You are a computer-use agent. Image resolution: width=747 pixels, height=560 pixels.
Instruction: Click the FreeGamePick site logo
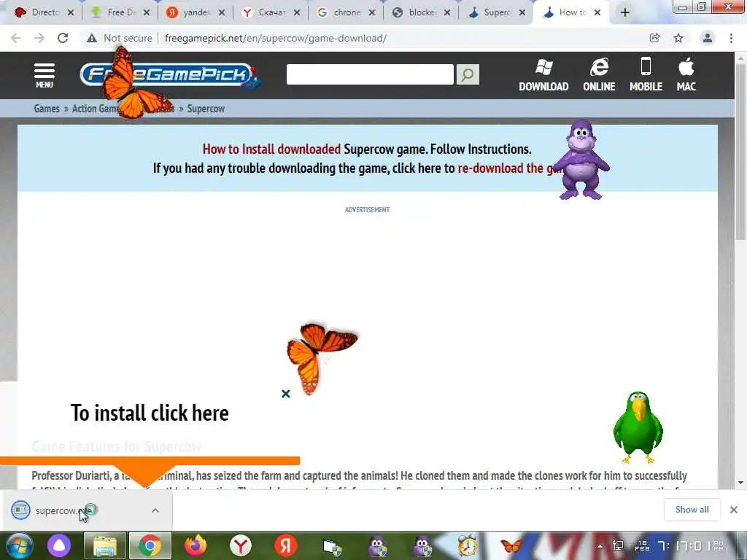[x=170, y=75]
